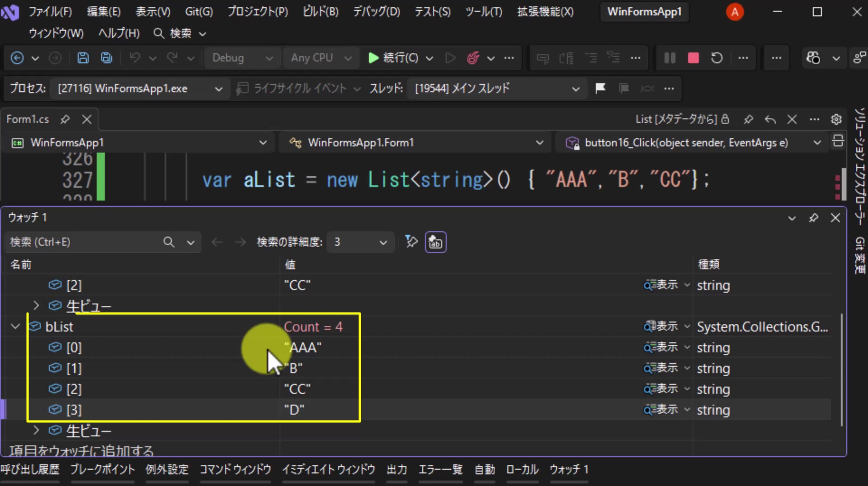Open the user account avatar A
868x486 pixels.
tap(735, 12)
